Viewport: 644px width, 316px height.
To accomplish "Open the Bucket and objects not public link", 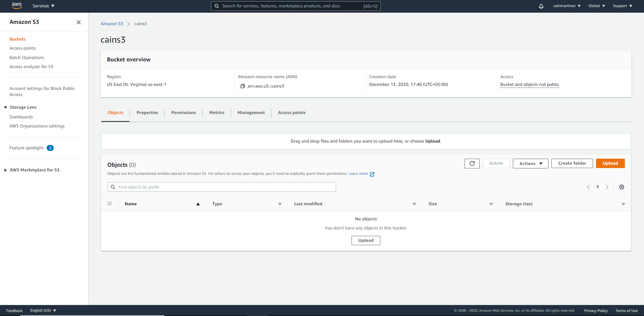I will click(529, 84).
